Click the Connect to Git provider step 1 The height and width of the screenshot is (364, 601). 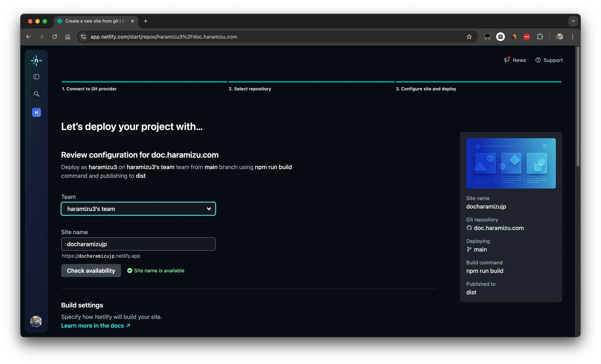89,88
